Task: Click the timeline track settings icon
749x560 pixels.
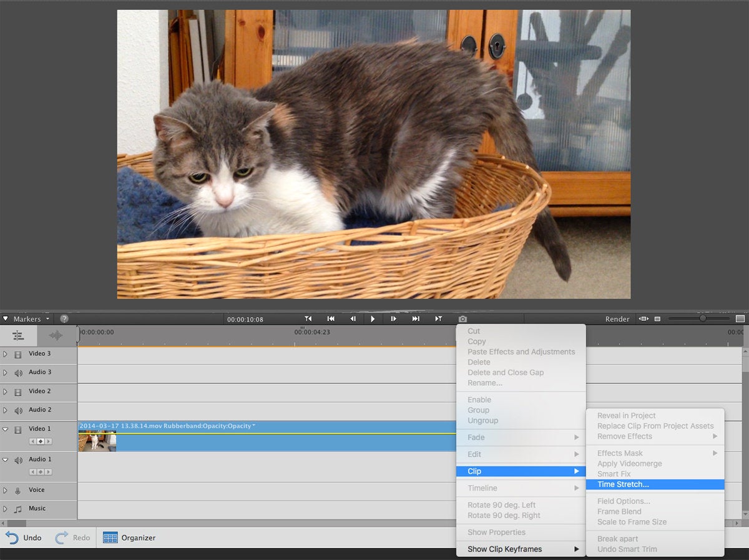Action: 18,335
